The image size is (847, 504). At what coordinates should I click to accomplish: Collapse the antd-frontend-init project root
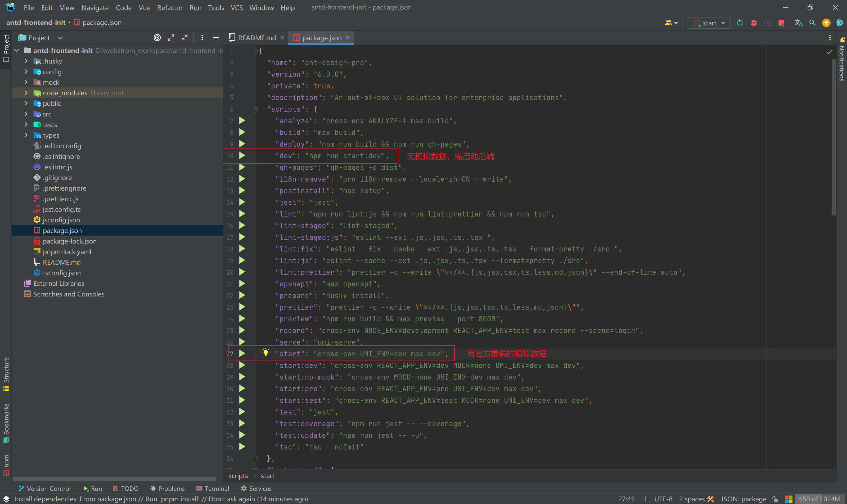coord(16,51)
